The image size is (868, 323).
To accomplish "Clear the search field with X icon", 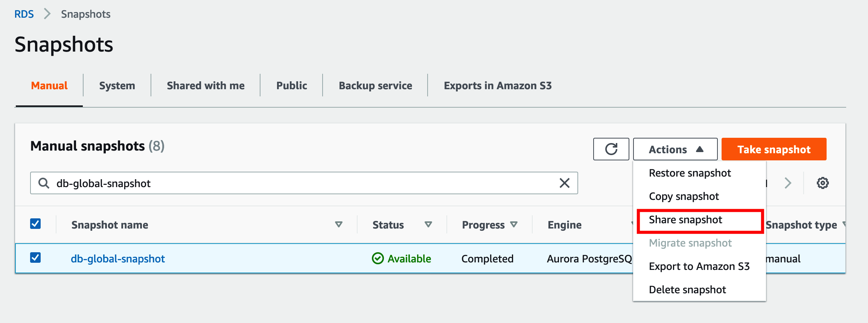I will pos(564,183).
